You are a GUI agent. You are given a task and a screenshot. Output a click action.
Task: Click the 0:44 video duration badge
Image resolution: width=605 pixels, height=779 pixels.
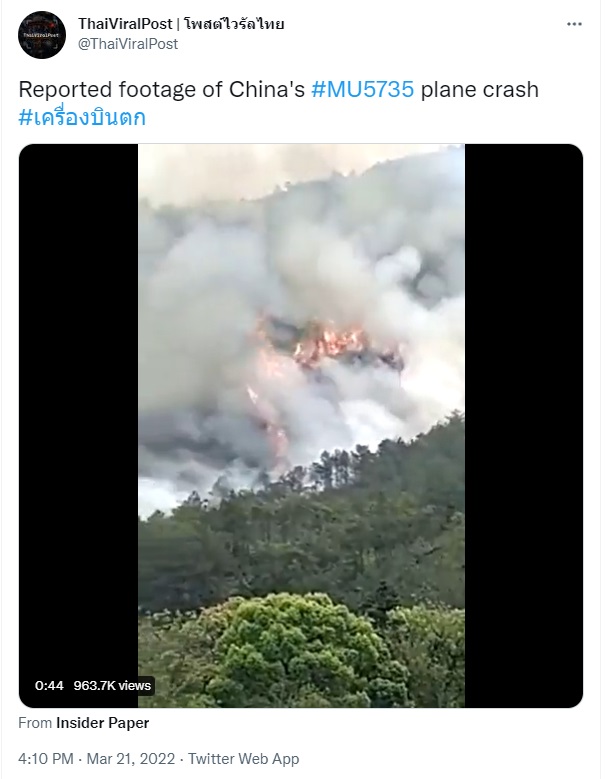coord(49,686)
